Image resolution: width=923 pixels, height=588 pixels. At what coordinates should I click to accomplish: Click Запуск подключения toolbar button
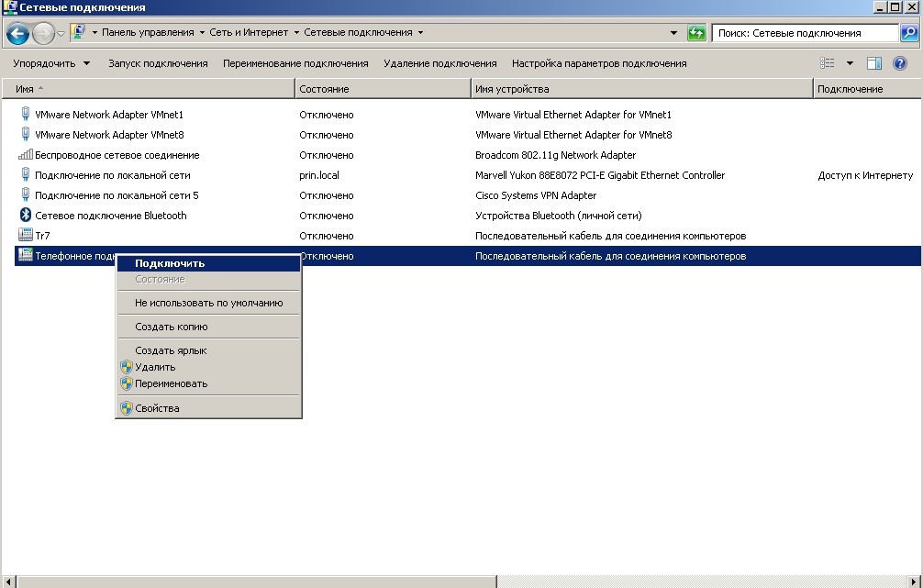(158, 63)
